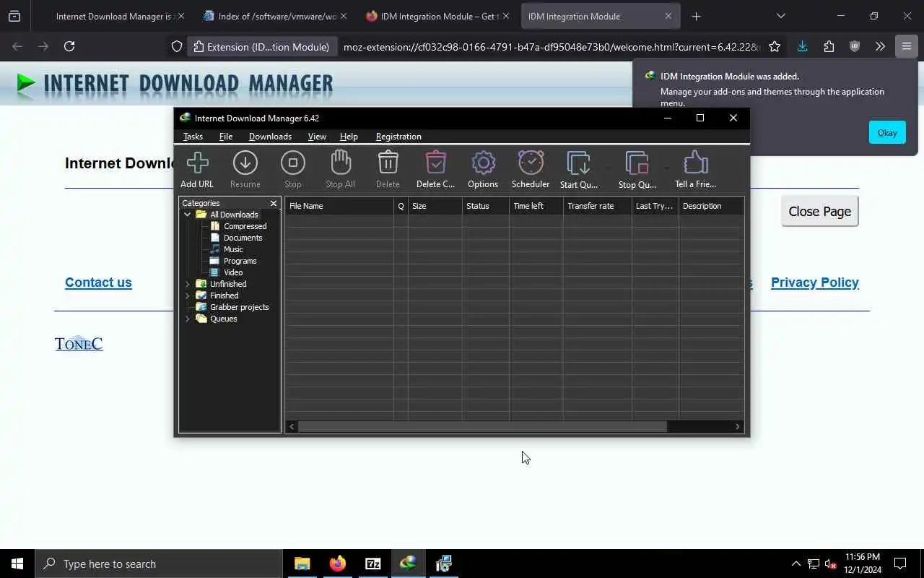Click the Delete trash icon
924x578 pixels.
coord(388,163)
